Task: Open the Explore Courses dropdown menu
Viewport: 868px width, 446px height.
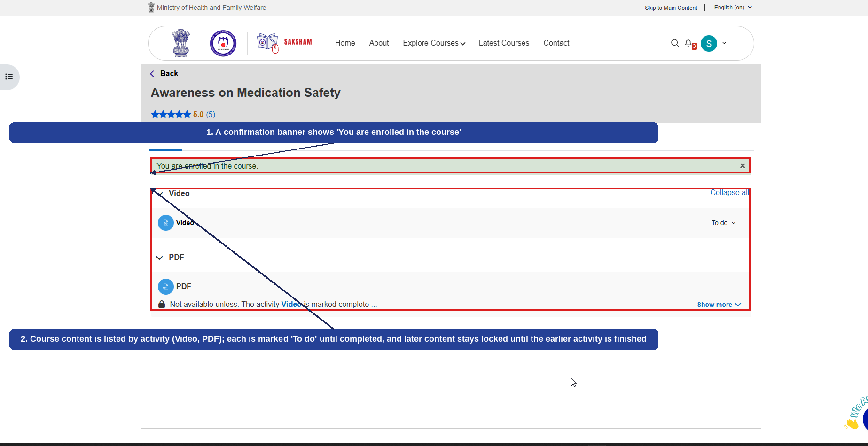Action: [x=434, y=43]
